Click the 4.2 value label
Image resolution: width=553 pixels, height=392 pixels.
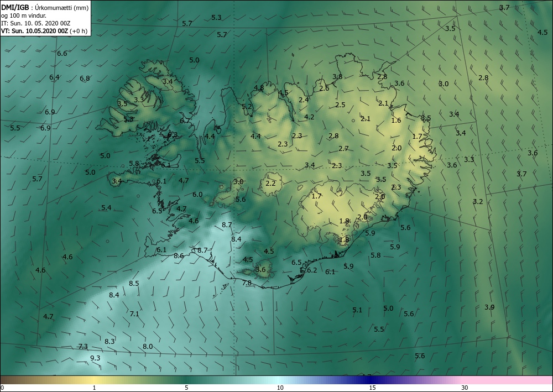(x=309, y=117)
